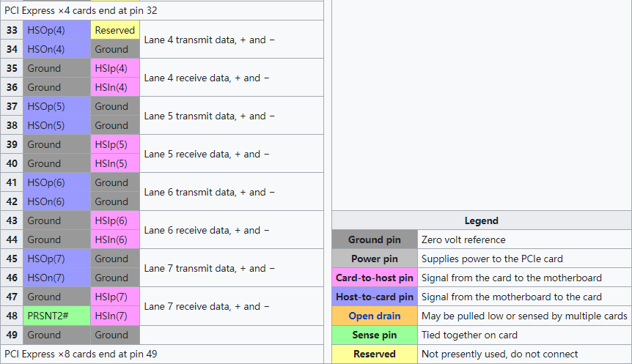Click pin number 49 row header

pyautogui.click(x=12, y=335)
